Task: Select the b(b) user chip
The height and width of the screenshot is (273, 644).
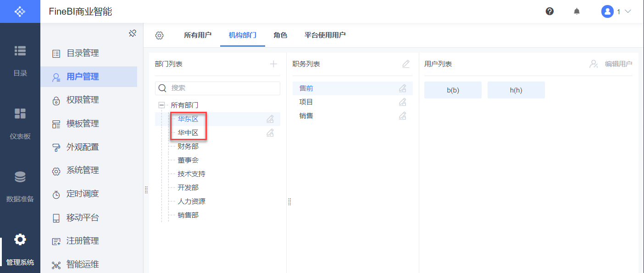Action: (x=453, y=90)
